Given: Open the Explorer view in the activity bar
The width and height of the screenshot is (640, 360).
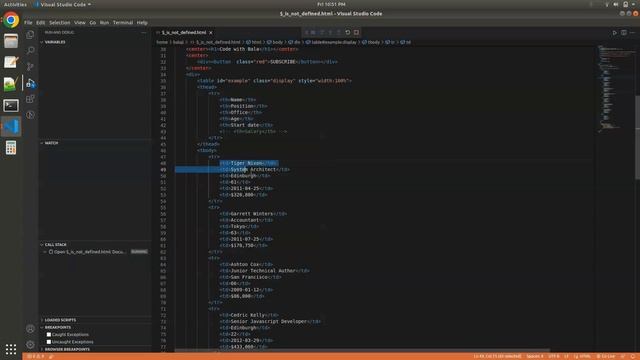Looking at the screenshot, I should click(30, 34).
